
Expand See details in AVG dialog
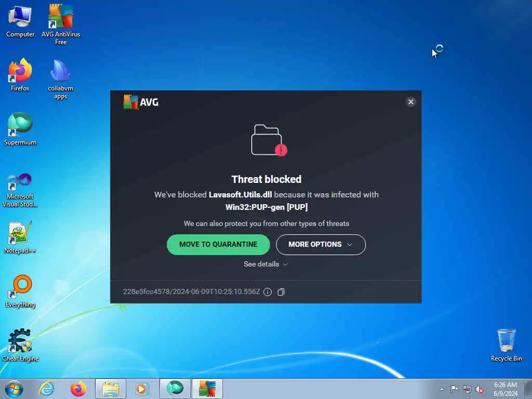[x=265, y=264]
